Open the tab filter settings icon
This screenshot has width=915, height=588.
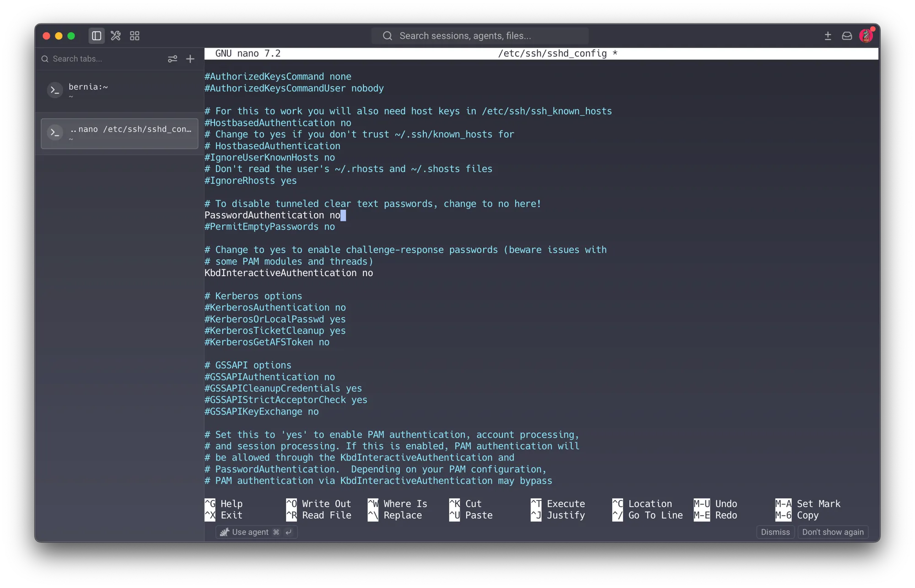click(172, 59)
